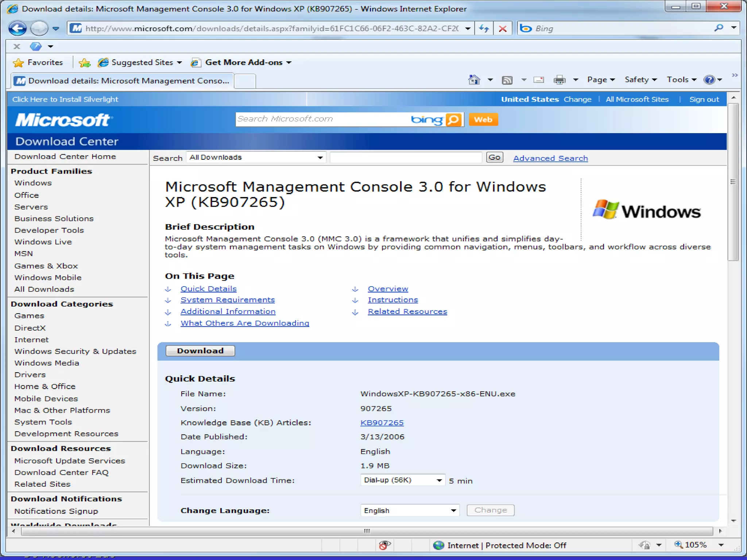This screenshot has height=560, width=747.
Task: Click the Go search button
Action: [x=495, y=157]
